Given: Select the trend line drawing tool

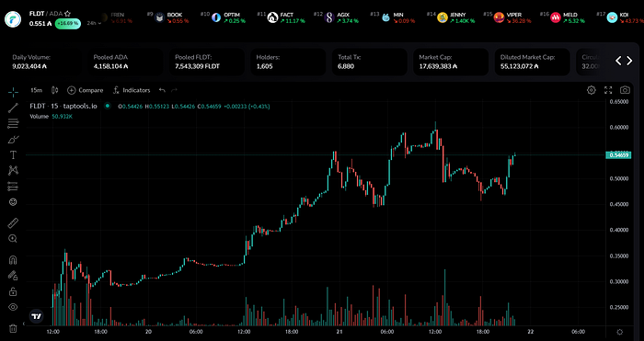Looking at the screenshot, I should pyautogui.click(x=13, y=108).
